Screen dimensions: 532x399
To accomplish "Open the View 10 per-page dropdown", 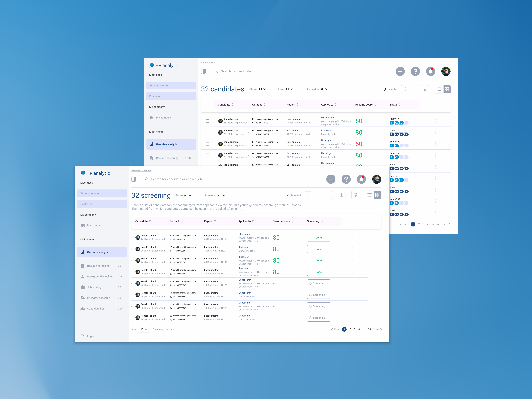I will pyautogui.click(x=144, y=329).
